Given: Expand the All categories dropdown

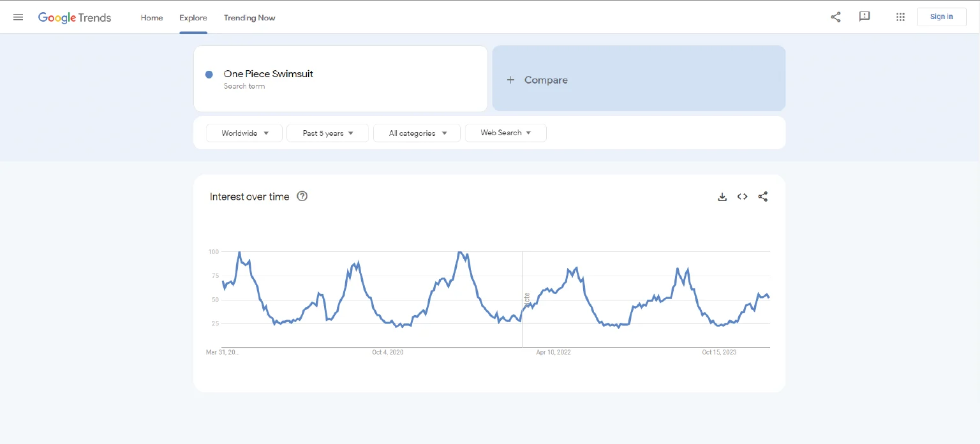Looking at the screenshot, I should (x=417, y=133).
